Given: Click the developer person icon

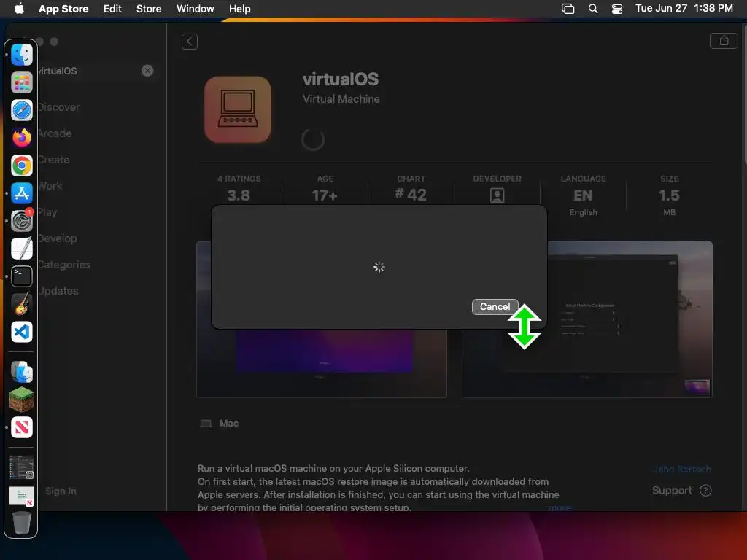Looking at the screenshot, I should (x=497, y=195).
